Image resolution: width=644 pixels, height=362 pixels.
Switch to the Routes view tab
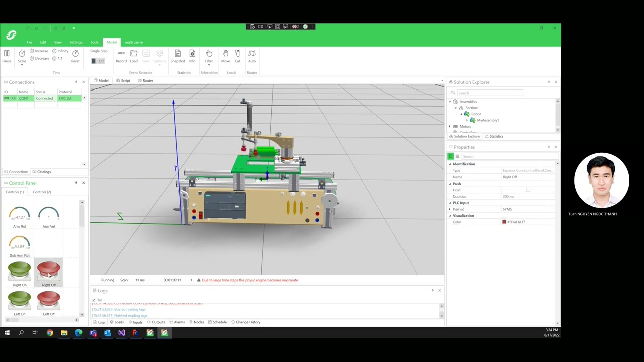point(145,80)
